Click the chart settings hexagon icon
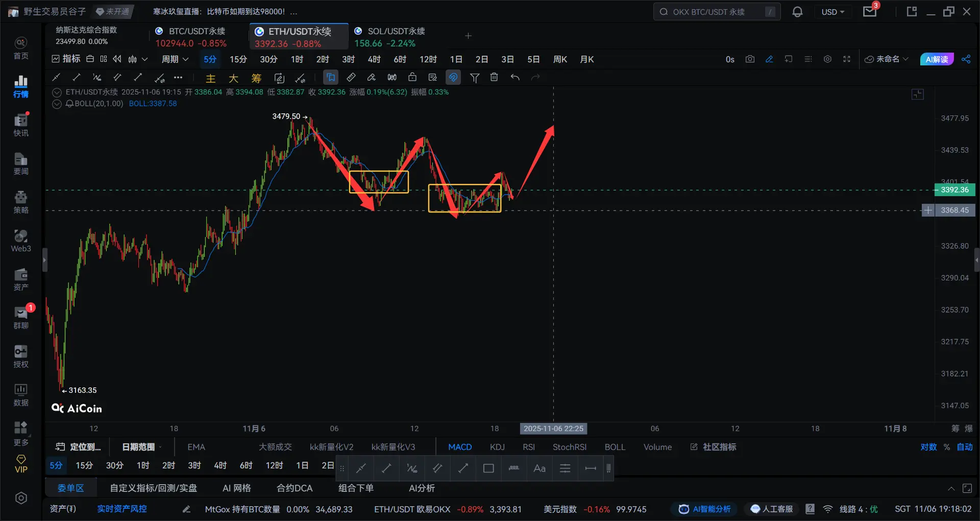The width and height of the screenshot is (980, 521). pos(827,59)
